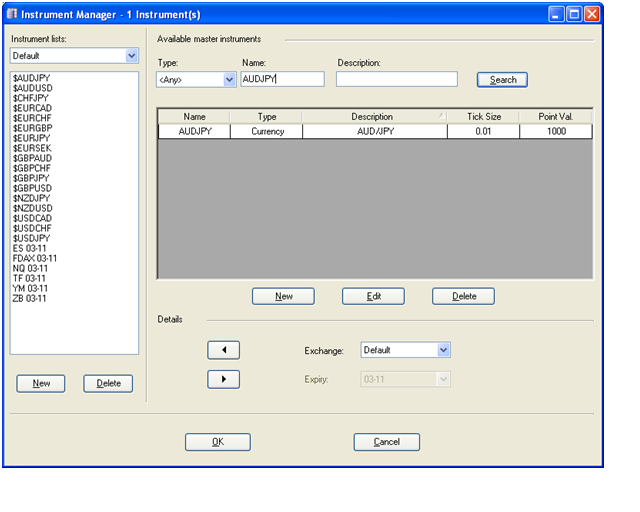640x512 pixels.
Task: Open the Exchange dropdown
Action: [x=444, y=350]
